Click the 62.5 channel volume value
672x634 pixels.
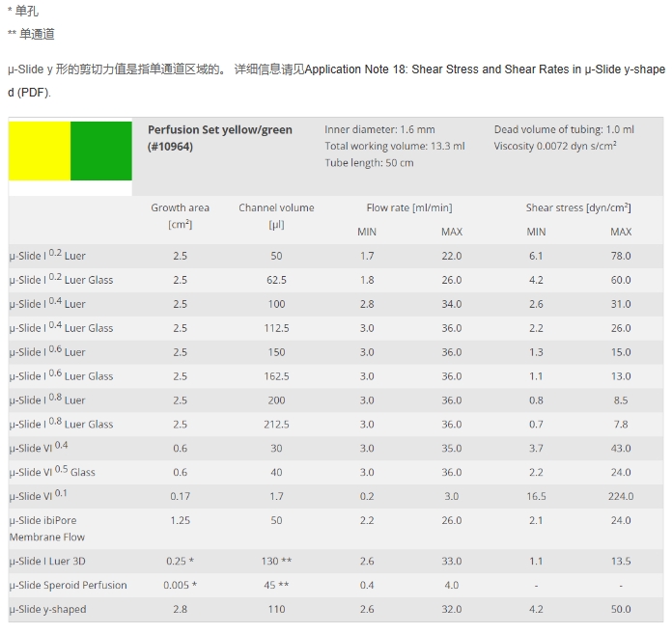276,280
